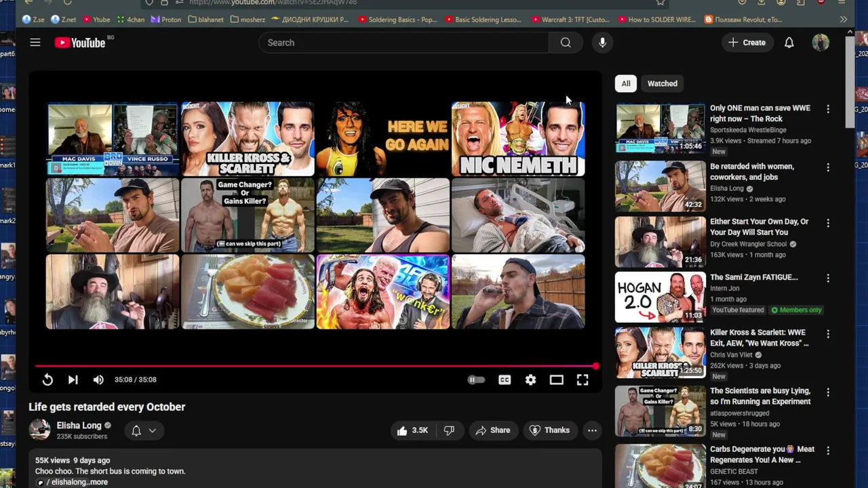Open options for Killer Kross & Scarlett sidebar video
Image resolution: width=868 pixels, height=488 pixels.
click(827, 334)
